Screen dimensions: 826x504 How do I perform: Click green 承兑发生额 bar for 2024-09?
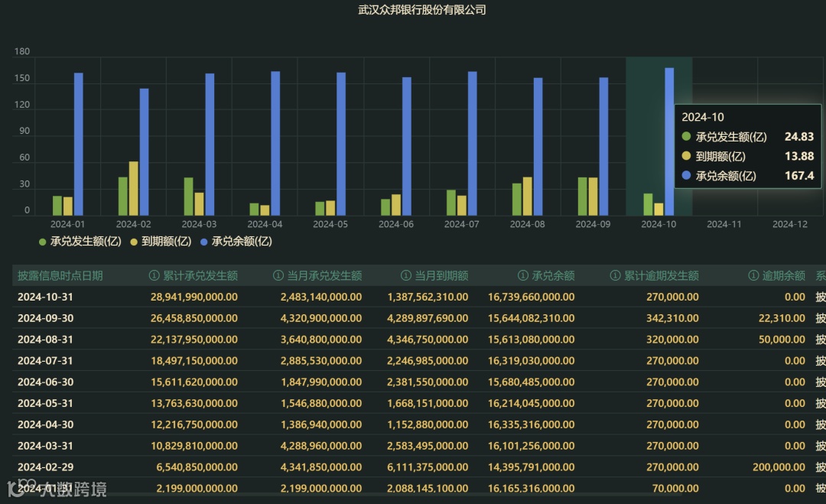click(583, 197)
